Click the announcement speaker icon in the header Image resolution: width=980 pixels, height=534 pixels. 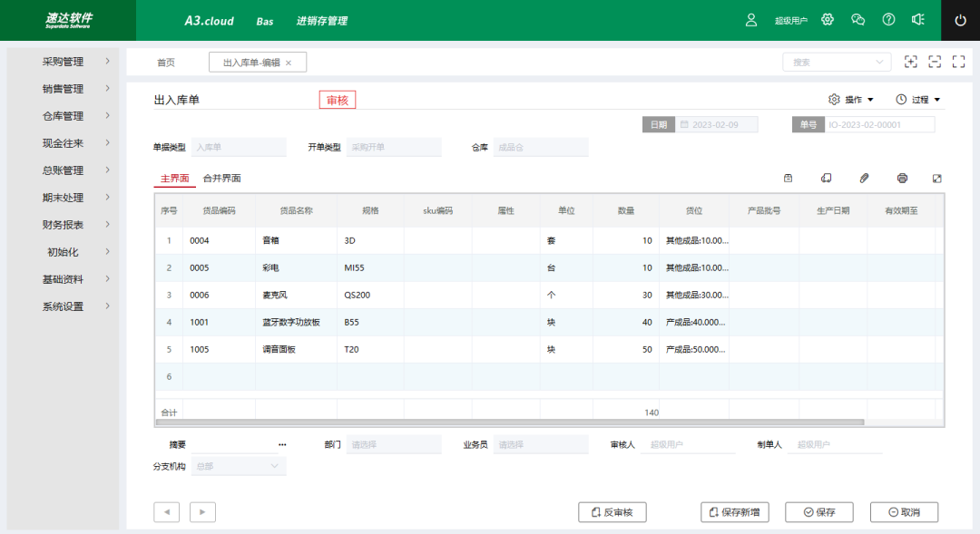pos(918,19)
